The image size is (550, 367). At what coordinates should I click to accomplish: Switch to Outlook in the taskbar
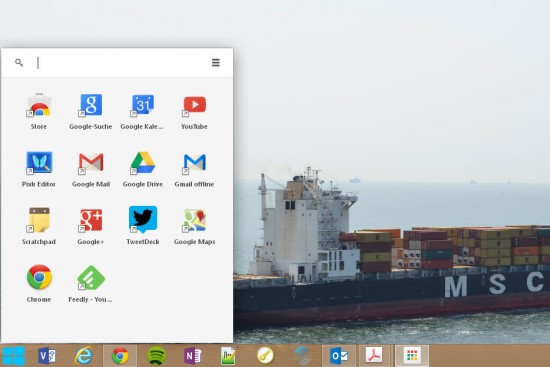pyautogui.click(x=338, y=356)
